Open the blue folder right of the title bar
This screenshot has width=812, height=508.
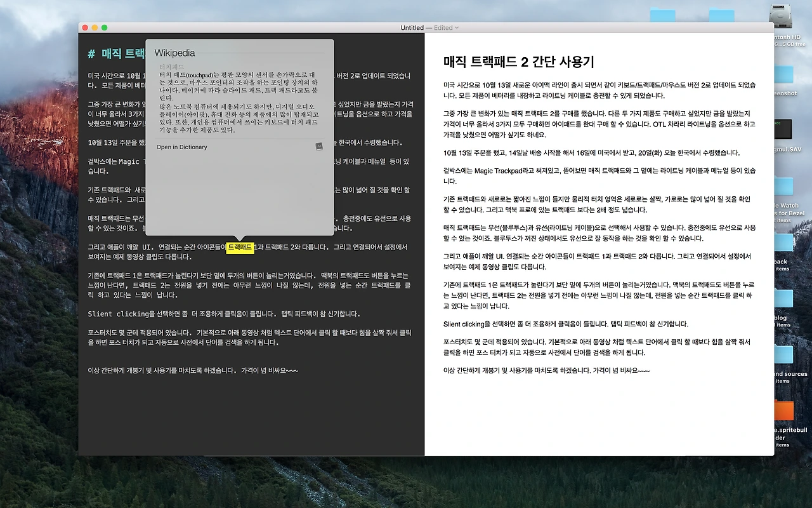point(721,13)
